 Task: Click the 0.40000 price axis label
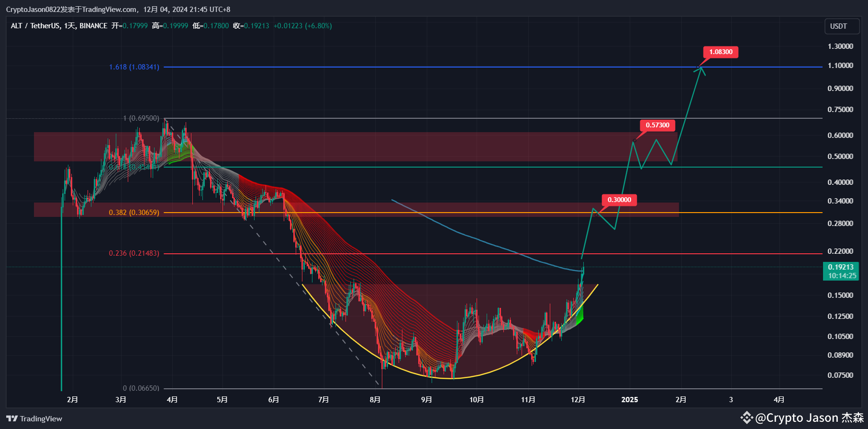(840, 182)
